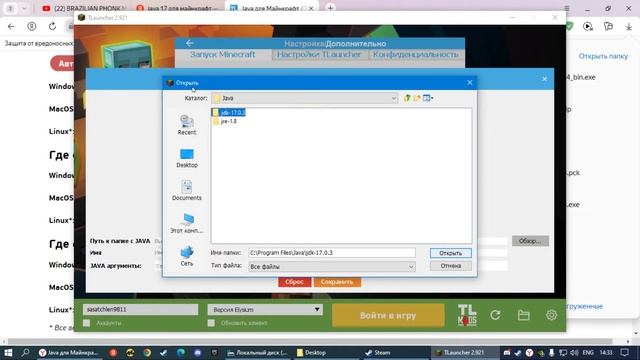Open the browser hamburger menu
This screenshot has width=640, height=360.
click(x=567, y=8)
